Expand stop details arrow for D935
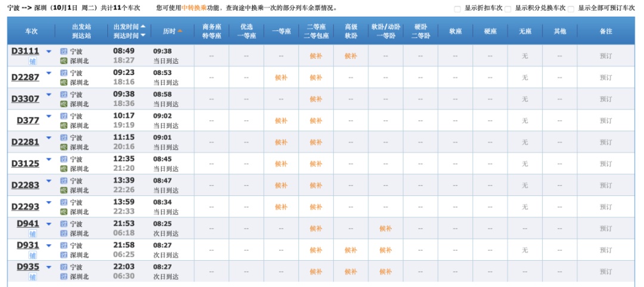 tap(49, 267)
